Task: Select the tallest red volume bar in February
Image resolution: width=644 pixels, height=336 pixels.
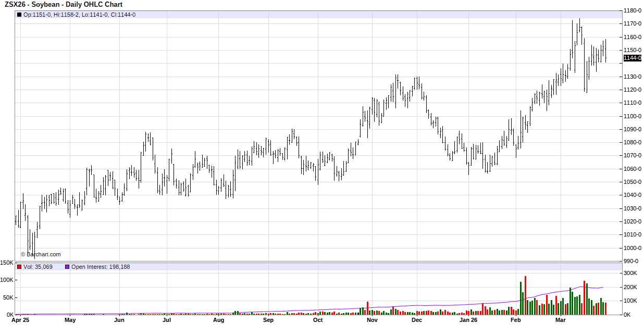Action: [525, 295]
